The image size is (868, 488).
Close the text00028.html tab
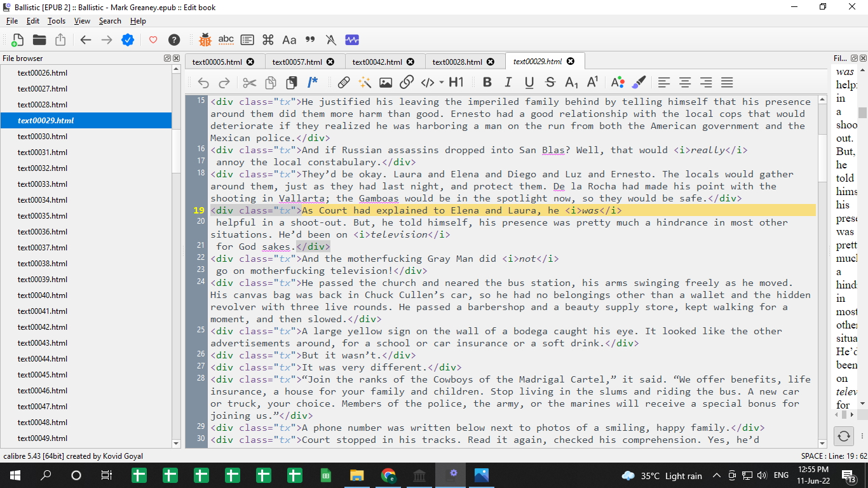(491, 62)
